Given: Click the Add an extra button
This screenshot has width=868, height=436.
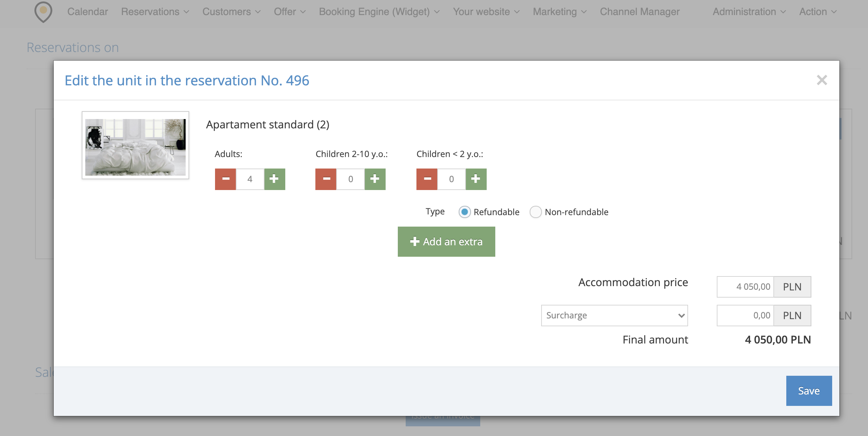Looking at the screenshot, I should pyautogui.click(x=446, y=242).
